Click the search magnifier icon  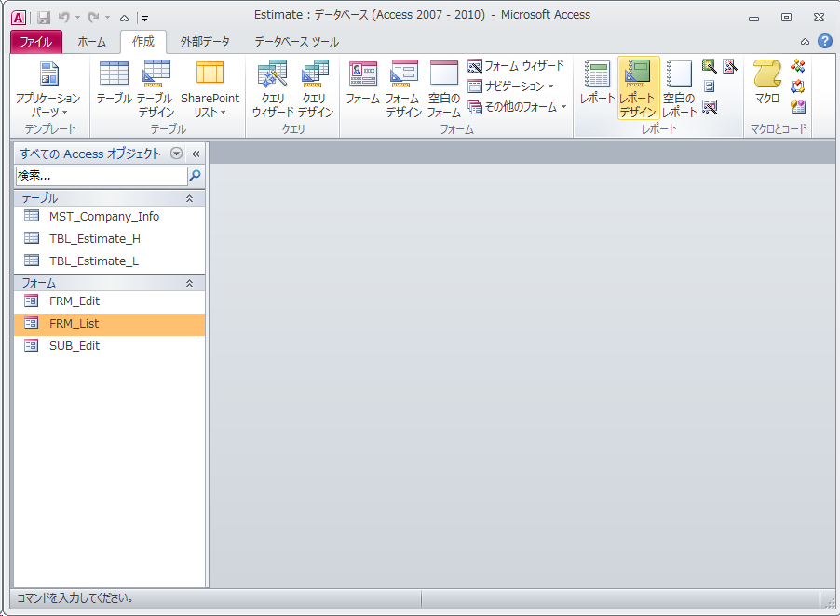(196, 175)
